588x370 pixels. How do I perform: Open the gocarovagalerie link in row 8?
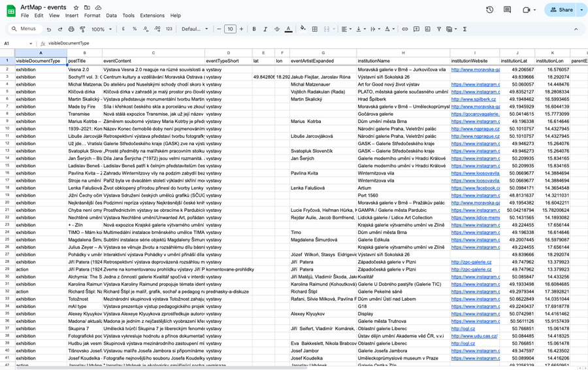coord(475,114)
